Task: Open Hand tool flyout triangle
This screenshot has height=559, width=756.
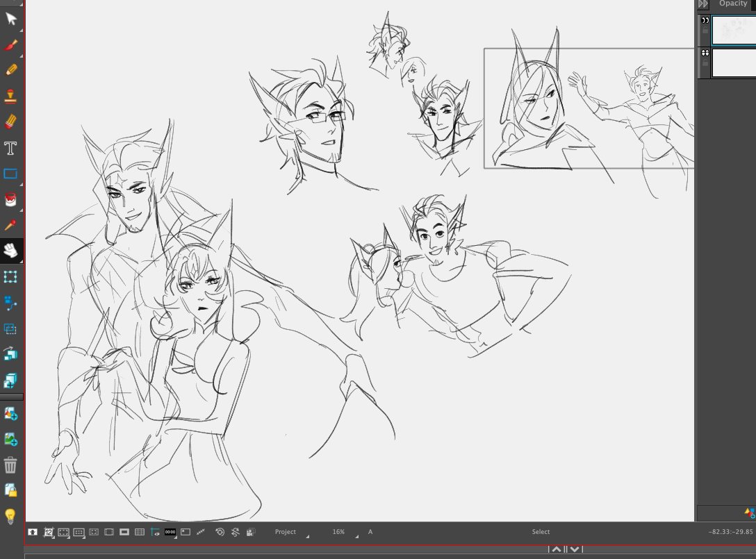Action: [21, 261]
